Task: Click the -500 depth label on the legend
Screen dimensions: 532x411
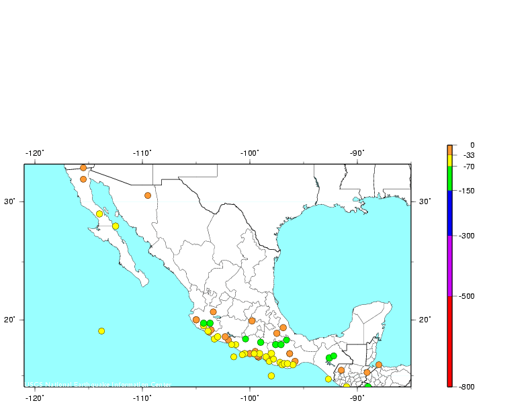Action: point(468,296)
